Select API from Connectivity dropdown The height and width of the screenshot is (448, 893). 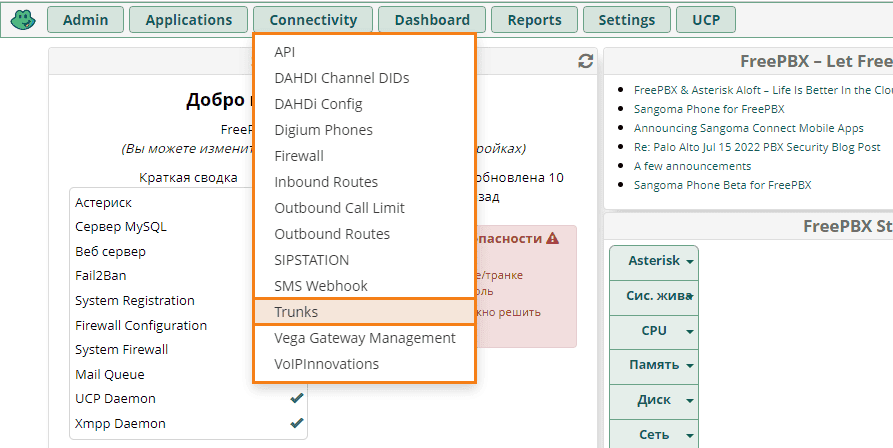(364, 52)
